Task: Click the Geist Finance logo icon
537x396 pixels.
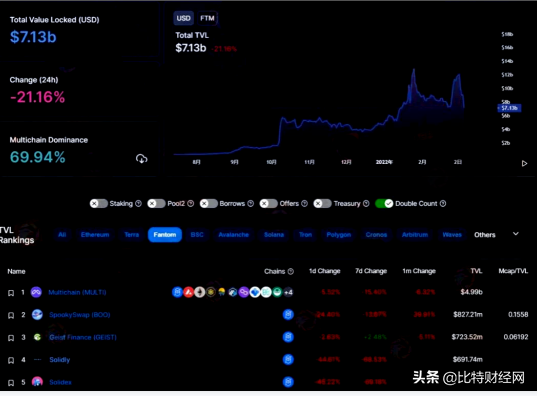Action: pos(37,337)
